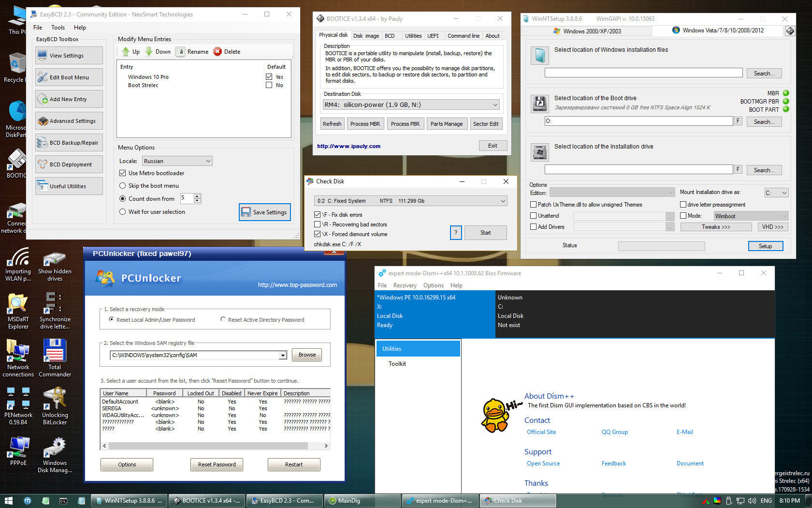Click the Windows Start button
Viewport: 812px width, 508px height.
pyautogui.click(x=8, y=501)
